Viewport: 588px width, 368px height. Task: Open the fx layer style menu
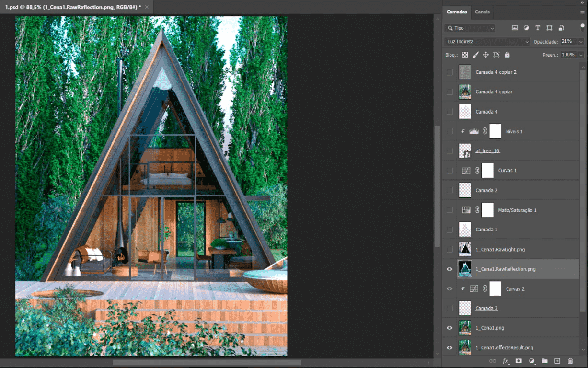point(506,361)
